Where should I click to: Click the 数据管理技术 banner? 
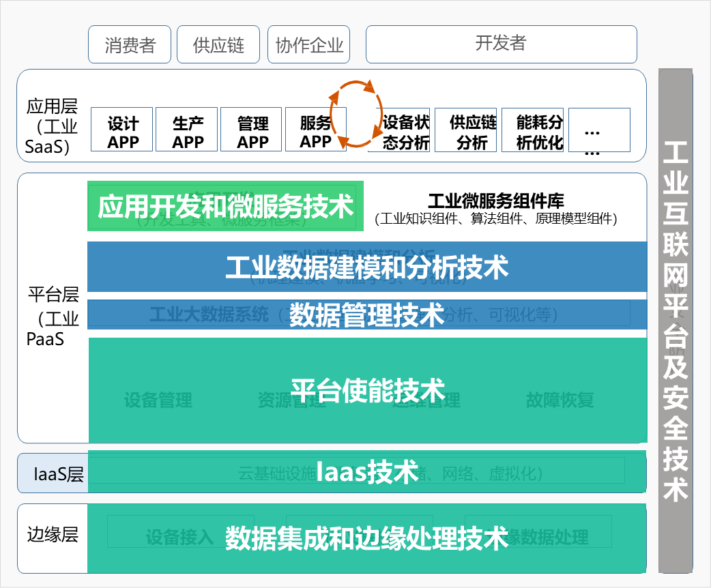pyautogui.click(x=367, y=314)
